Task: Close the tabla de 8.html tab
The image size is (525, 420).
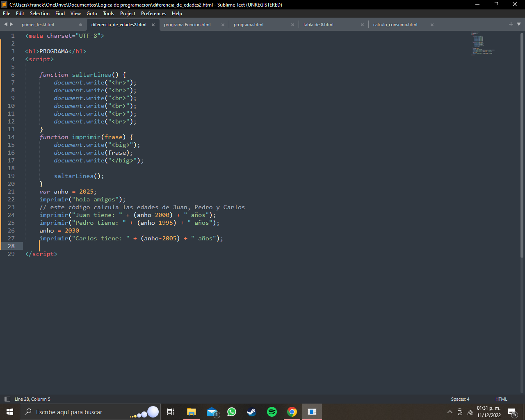Action: coord(362,25)
